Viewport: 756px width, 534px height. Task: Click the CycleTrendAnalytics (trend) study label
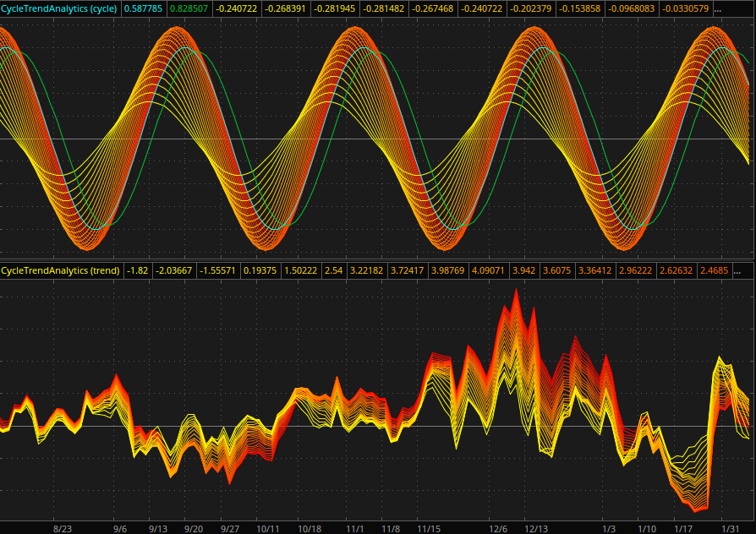pos(60,270)
